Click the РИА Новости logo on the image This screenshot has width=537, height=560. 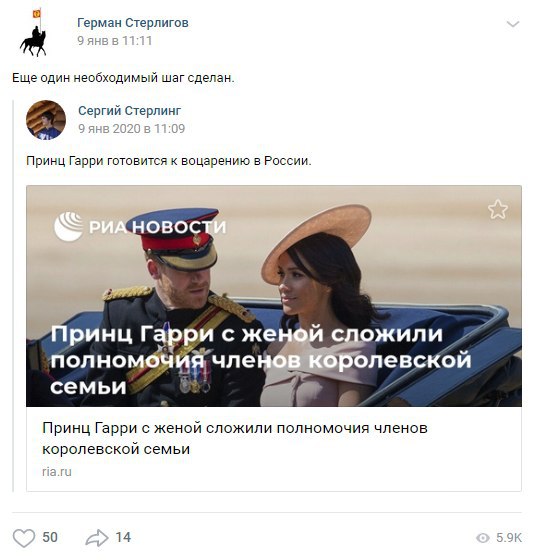click(140, 226)
